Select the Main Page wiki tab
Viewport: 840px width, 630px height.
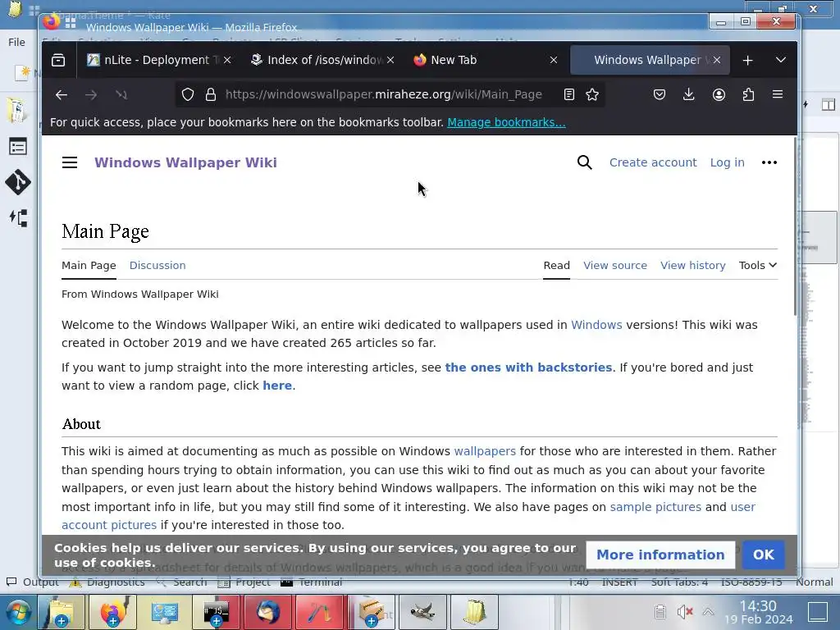click(x=89, y=265)
